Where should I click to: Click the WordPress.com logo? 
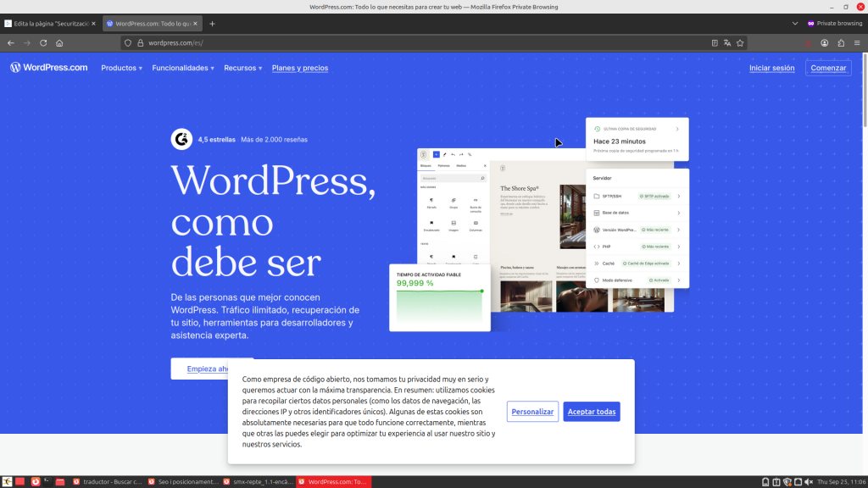point(48,68)
